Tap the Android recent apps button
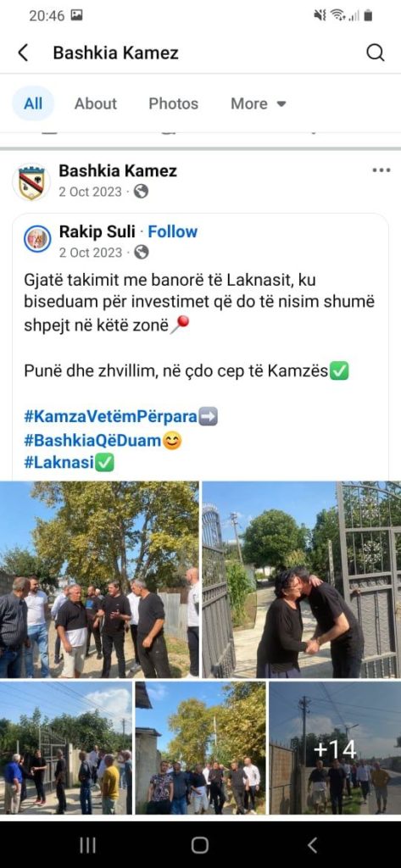The width and height of the screenshot is (401, 868). tap(87, 845)
